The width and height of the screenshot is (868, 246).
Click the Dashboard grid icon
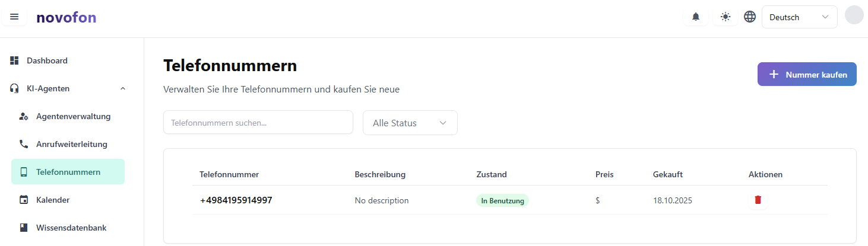tap(14, 60)
